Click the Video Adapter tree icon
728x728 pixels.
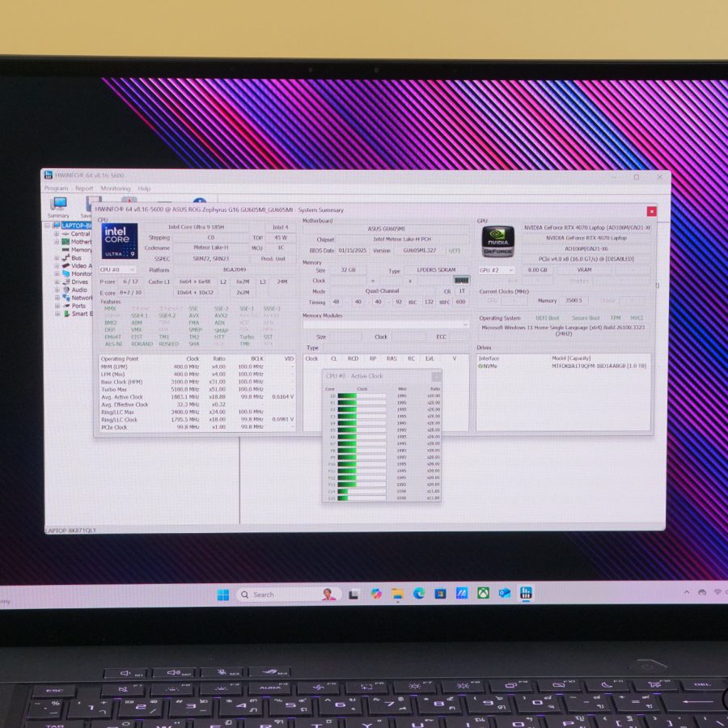coord(66,265)
